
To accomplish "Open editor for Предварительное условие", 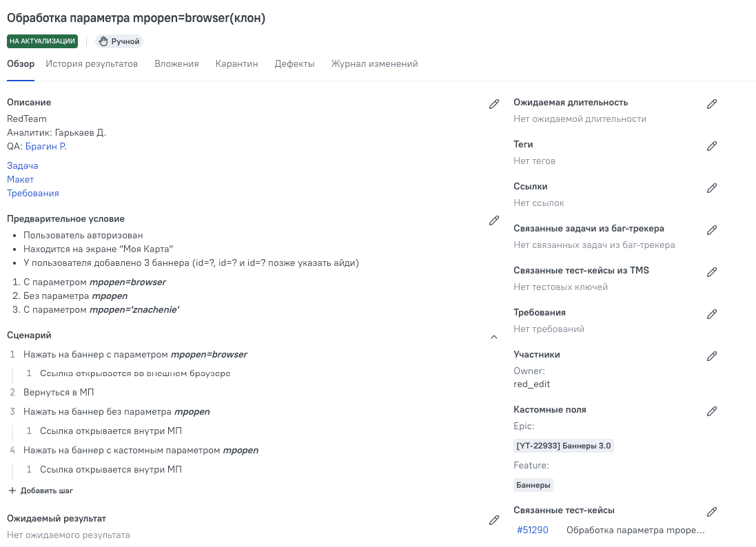I will click(494, 220).
